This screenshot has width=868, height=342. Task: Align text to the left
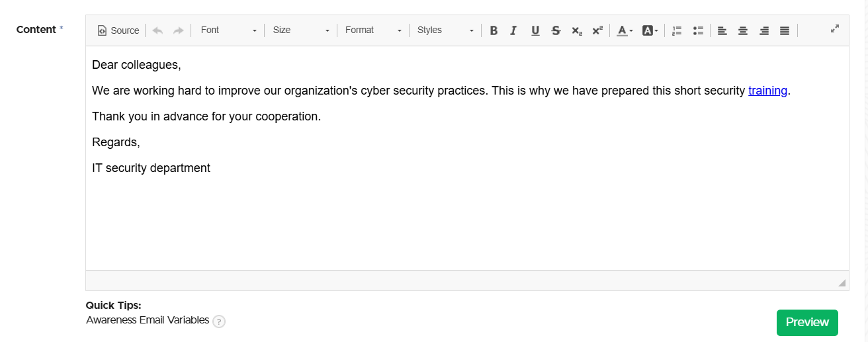click(x=722, y=30)
